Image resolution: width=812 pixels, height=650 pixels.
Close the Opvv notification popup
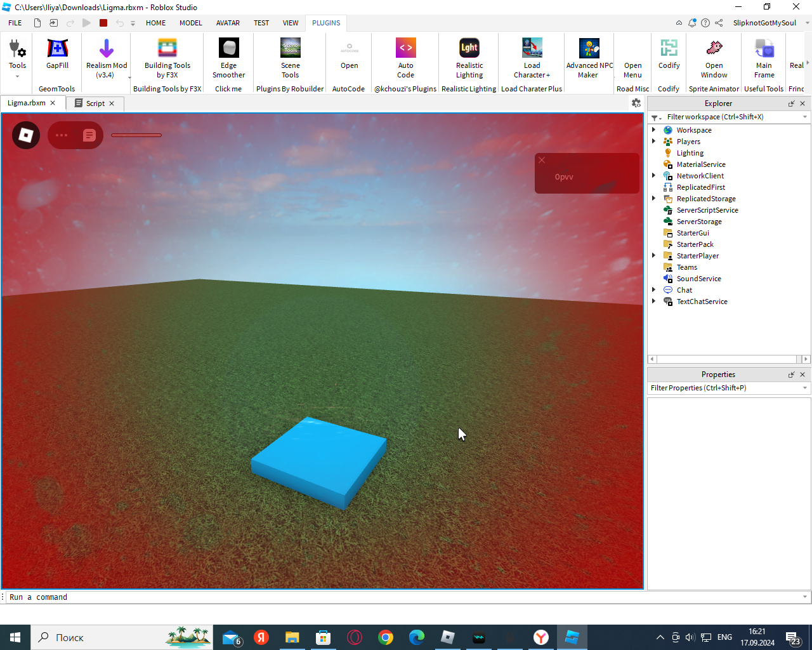click(x=542, y=160)
